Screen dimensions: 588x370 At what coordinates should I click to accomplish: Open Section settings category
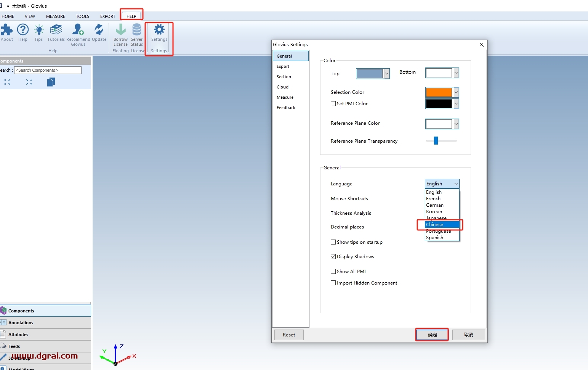291,77
